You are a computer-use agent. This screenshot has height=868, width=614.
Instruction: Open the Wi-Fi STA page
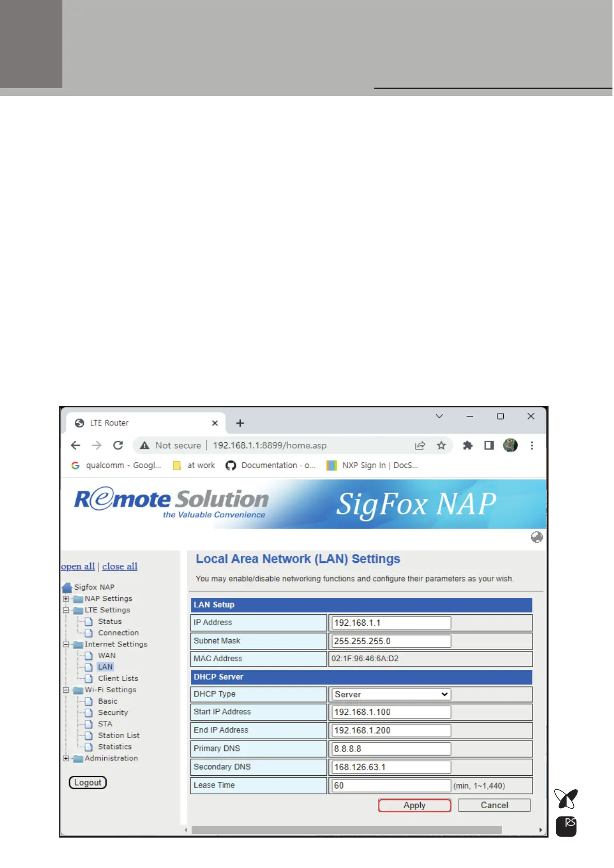(105, 724)
